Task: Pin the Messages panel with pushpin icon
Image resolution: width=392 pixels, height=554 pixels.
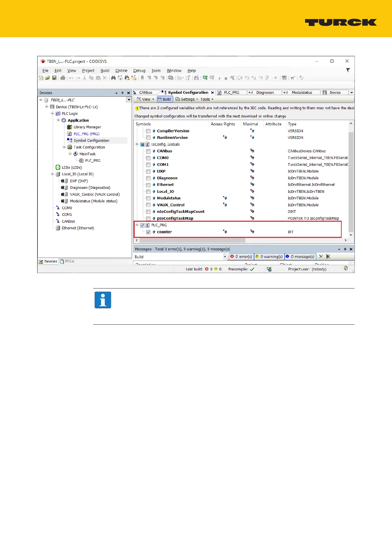Action: tap(345, 249)
